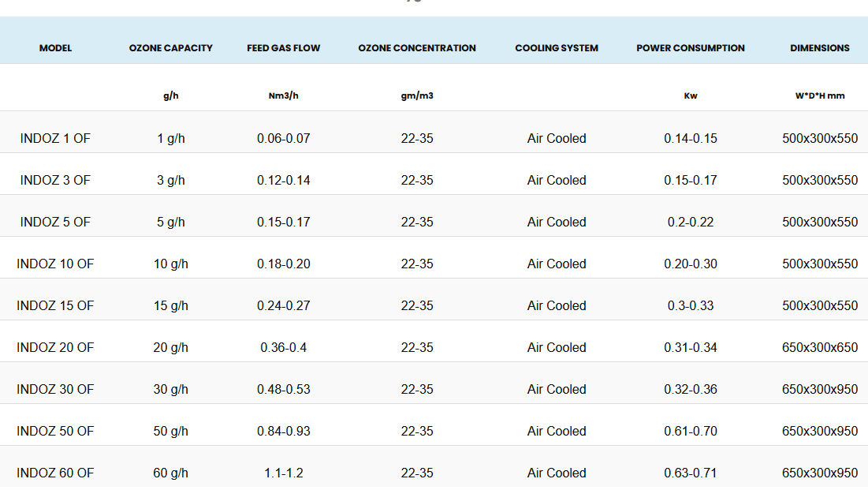The image size is (868, 490).
Task: Click the MODEL column header
Action: [x=55, y=48]
